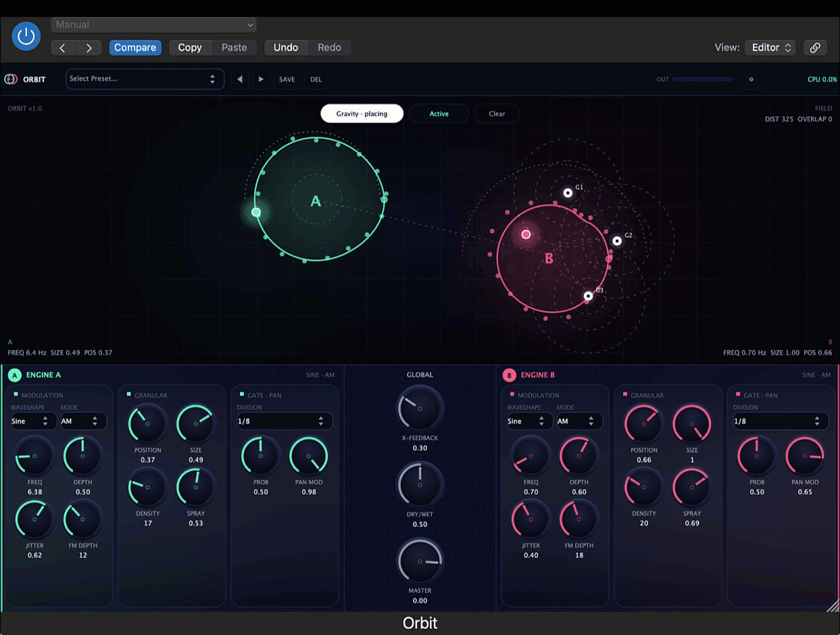Screen dimensions: 840x635
Task: Click the X-Feedback global knob
Action: click(420, 409)
